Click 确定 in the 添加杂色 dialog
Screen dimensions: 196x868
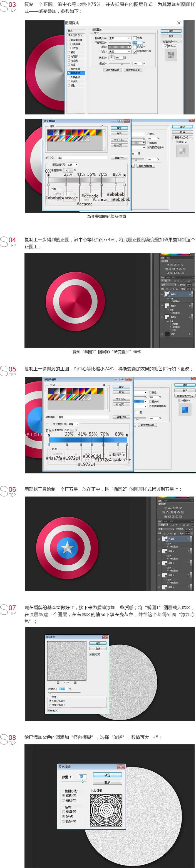[x=98, y=643]
